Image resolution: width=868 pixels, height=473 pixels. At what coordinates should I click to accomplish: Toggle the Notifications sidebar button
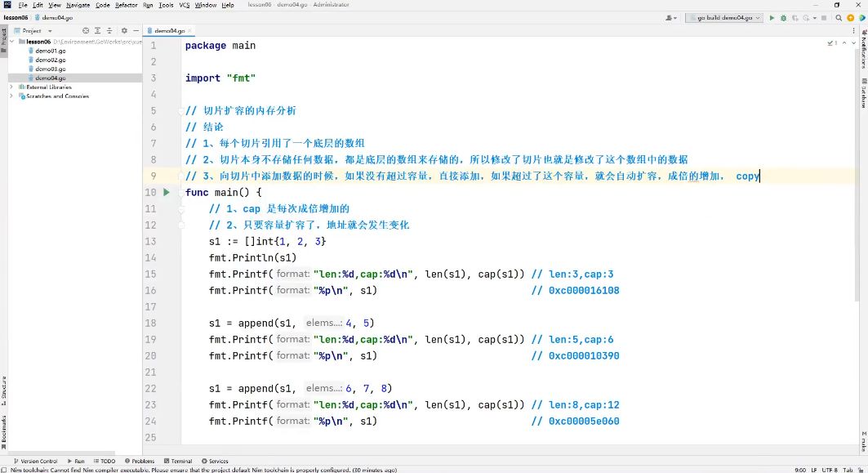click(x=864, y=49)
